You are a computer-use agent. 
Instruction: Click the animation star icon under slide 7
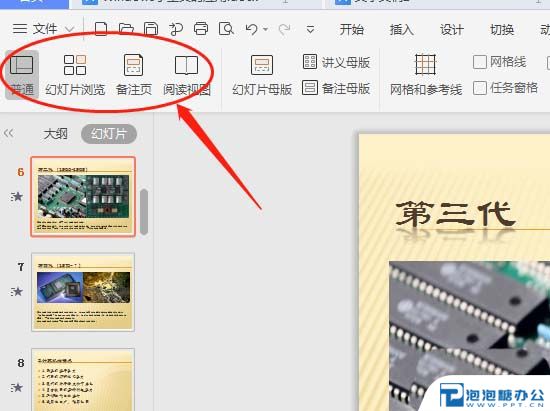click(16, 291)
